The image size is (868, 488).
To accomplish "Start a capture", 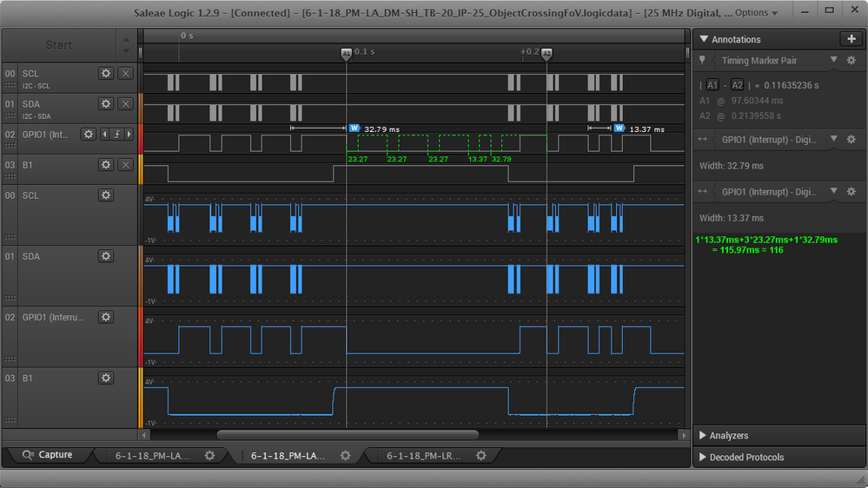I will [59, 45].
